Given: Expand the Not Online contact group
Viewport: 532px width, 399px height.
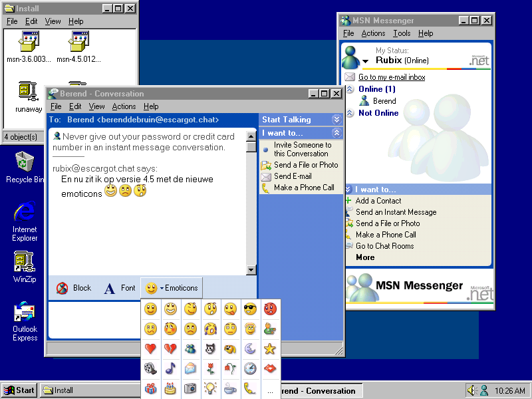Looking at the screenshot, I should tap(350, 113).
